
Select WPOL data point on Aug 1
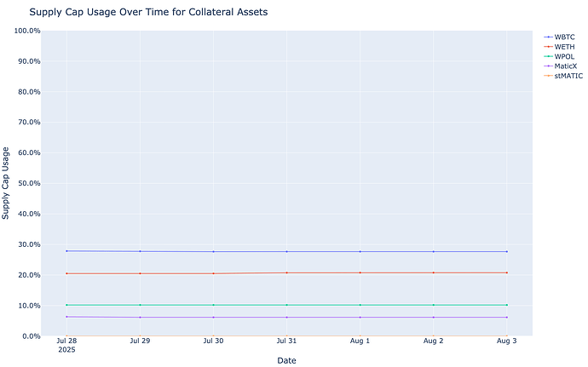pos(360,305)
